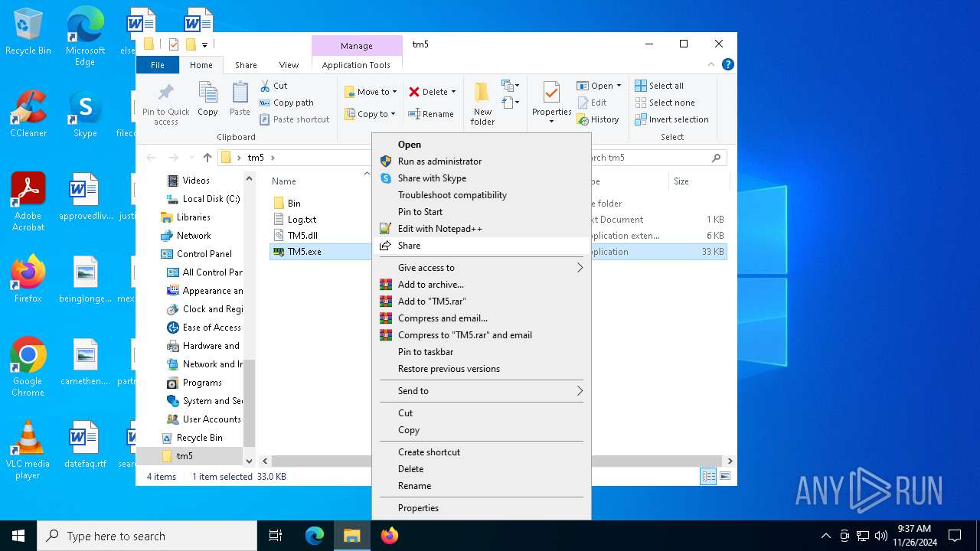
Task: Open the Copy to dropdown
Action: point(371,114)
